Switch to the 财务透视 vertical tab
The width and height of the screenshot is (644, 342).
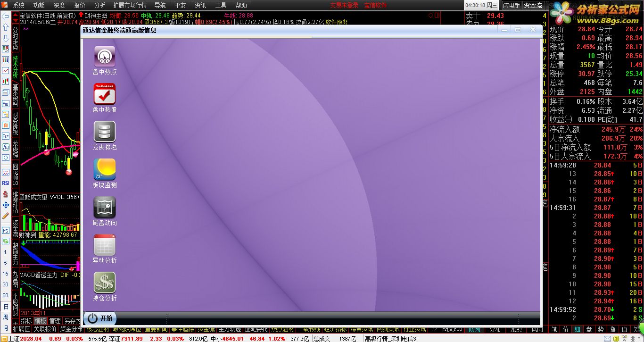pyautogui.click(x=15, y=124)
